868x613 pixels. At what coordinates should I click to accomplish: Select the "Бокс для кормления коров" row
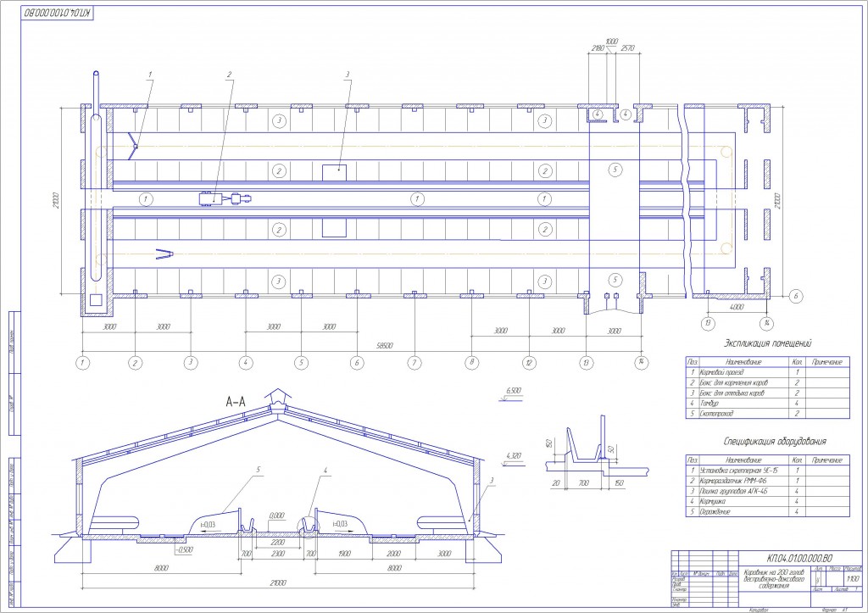tap(767, 382)
